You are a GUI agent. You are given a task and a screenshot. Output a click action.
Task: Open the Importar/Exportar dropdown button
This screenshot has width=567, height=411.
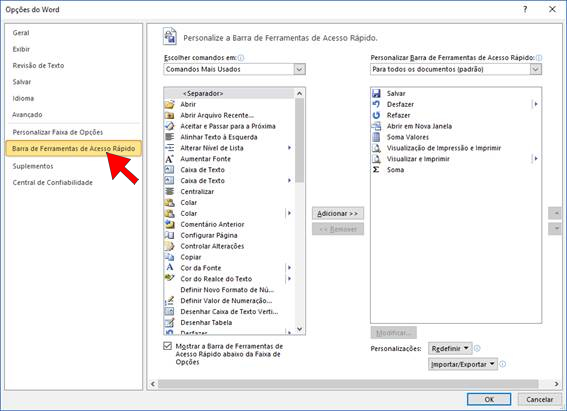(463, 364)
